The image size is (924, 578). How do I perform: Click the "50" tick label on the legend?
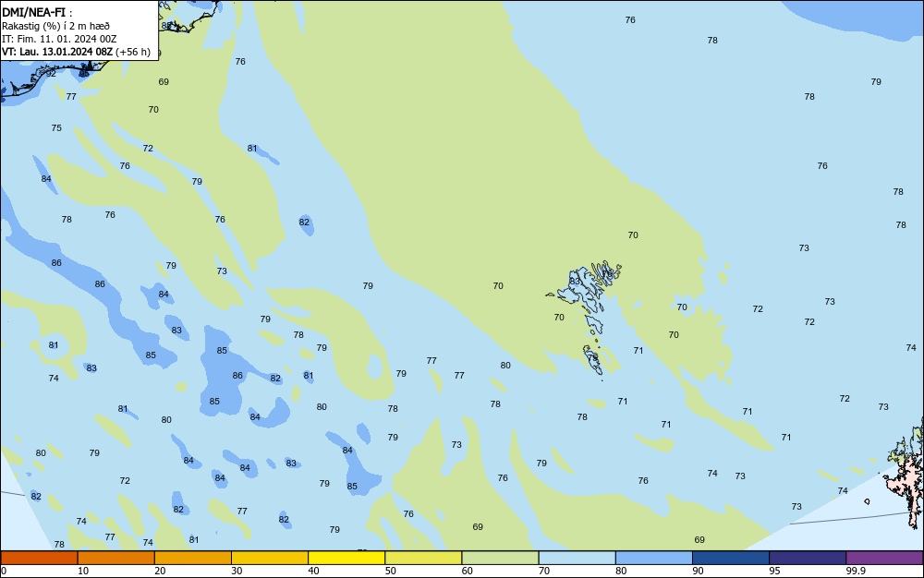point(391,571)
